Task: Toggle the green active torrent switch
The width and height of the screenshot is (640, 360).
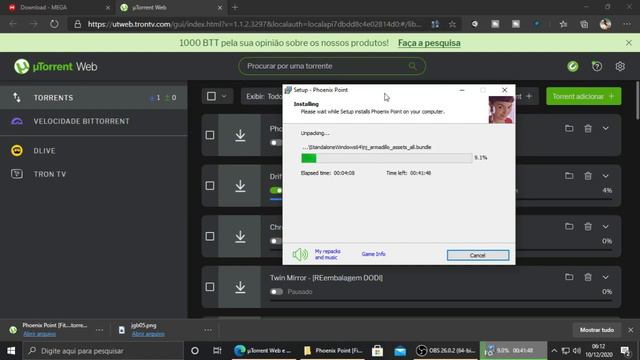Action: click(x=276, y=190)
